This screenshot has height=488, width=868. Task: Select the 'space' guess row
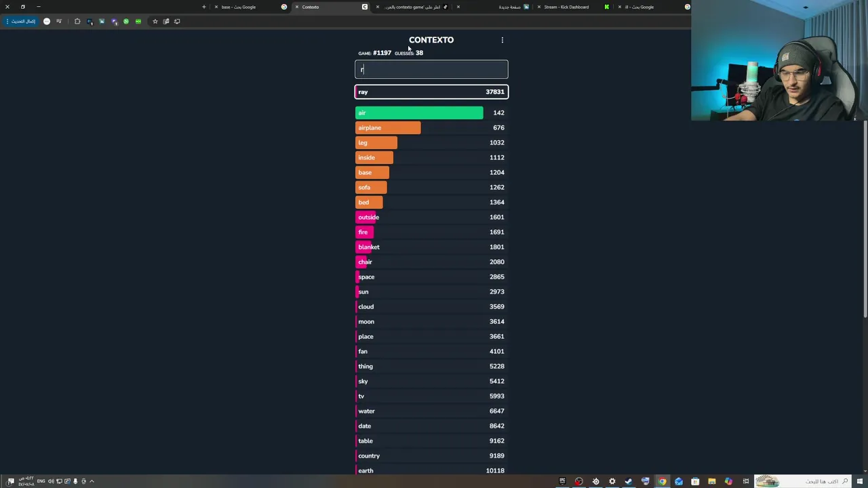click(431, 277)
